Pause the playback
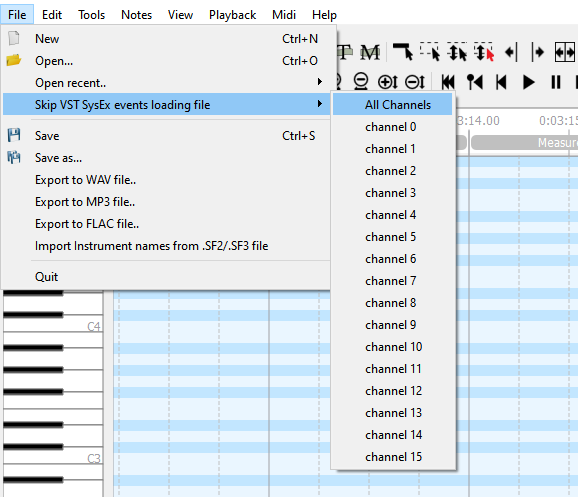The width and height of the screenshot is (578, 497). coord(556,82)
